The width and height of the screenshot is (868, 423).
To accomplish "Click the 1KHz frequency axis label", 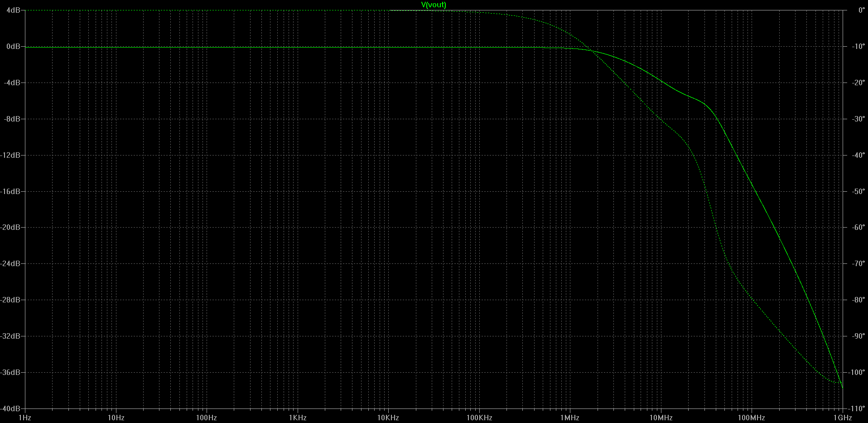I will pos(298,418).
